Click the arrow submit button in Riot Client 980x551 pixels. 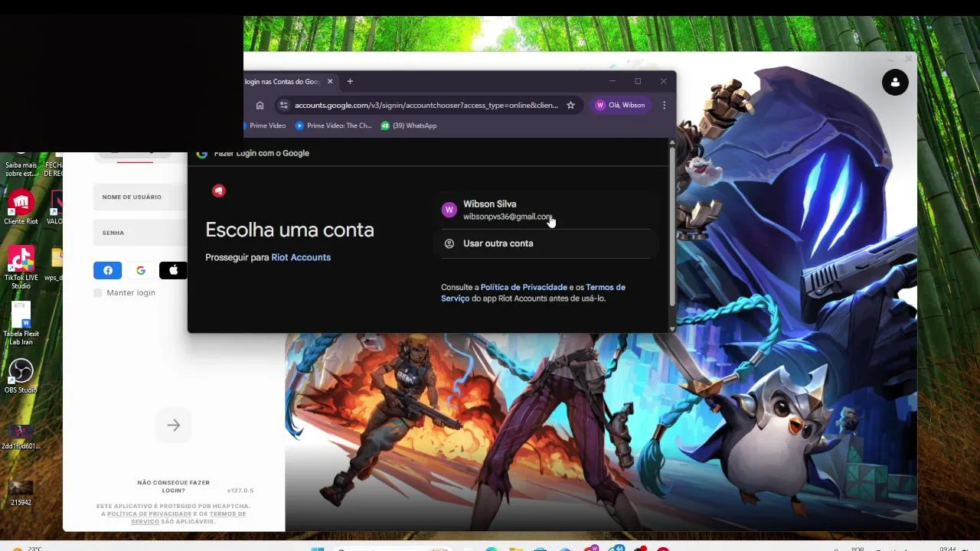point(174,425)
